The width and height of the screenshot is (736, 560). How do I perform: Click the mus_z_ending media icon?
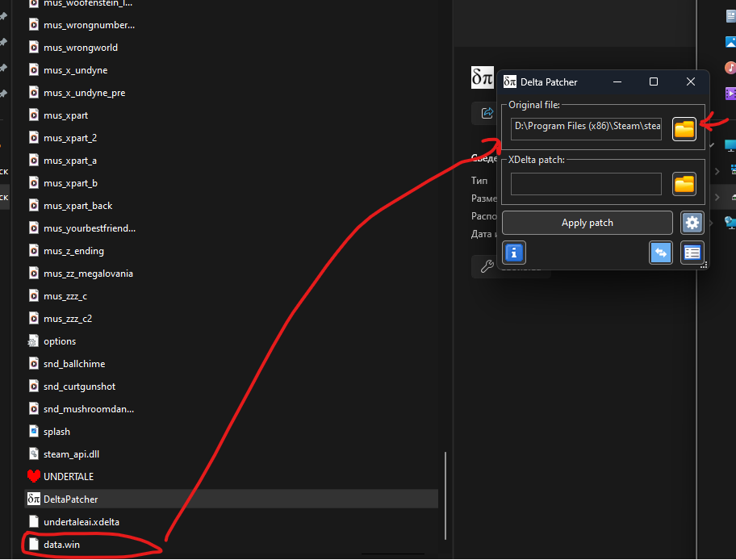coord(33,251)
